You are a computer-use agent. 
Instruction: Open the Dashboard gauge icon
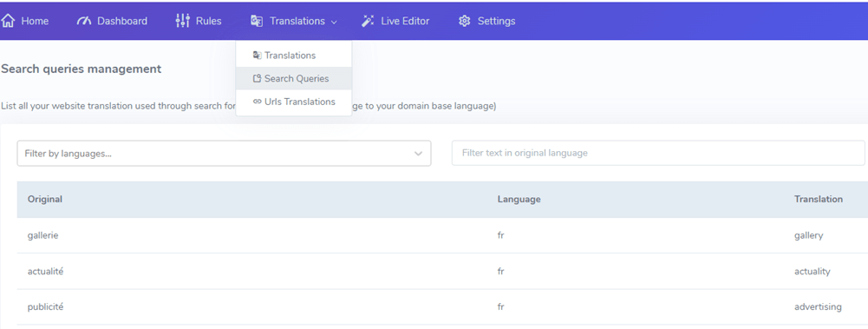click(x=83, y=21)
